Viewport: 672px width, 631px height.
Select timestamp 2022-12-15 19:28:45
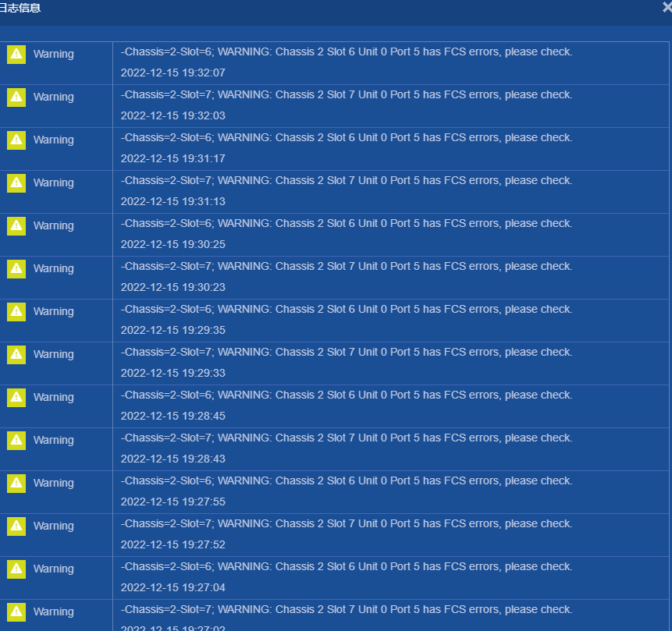tap(172, 416)
